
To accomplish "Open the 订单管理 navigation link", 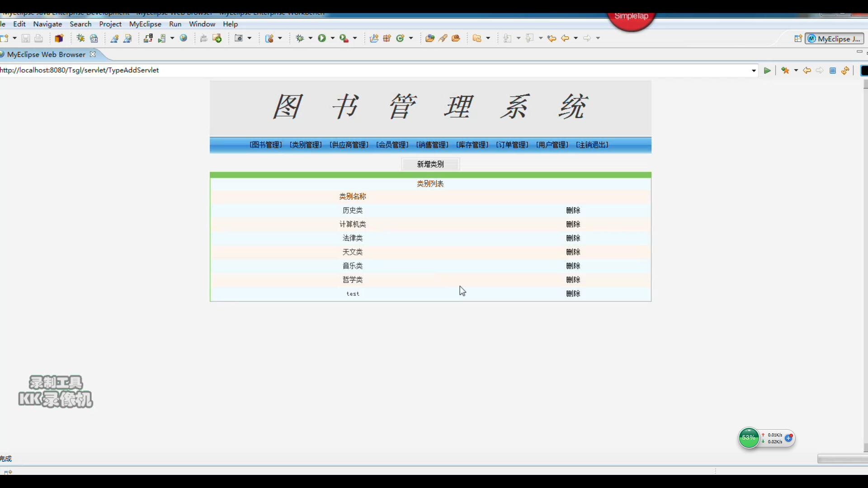I will 512,145.
